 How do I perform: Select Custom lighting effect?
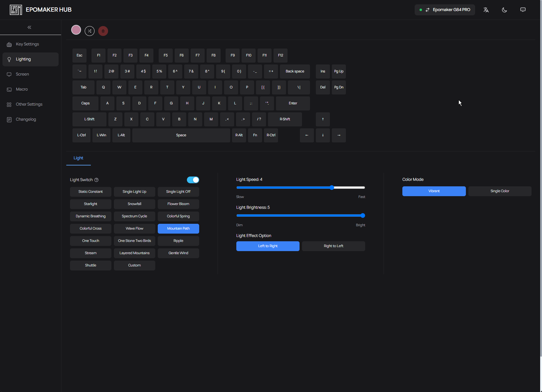tap(134, 266)
